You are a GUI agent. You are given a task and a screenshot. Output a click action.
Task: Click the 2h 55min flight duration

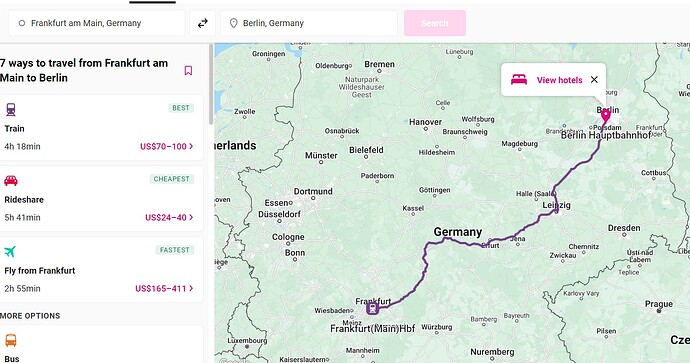click(x=22, y=289)
